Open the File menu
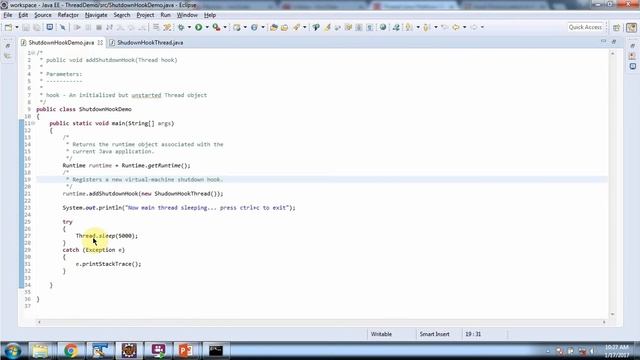 point(7,15)
